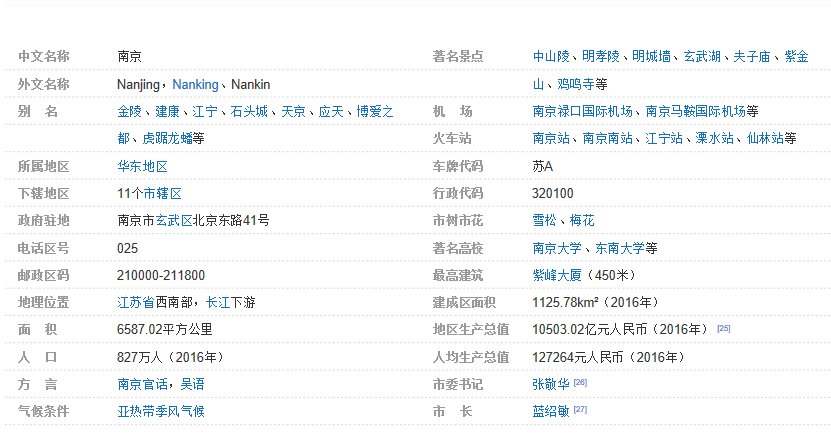Open the 东南大学 link
Image resolution: width=831 pixels, height=440 pixels.
coord(620,248)
